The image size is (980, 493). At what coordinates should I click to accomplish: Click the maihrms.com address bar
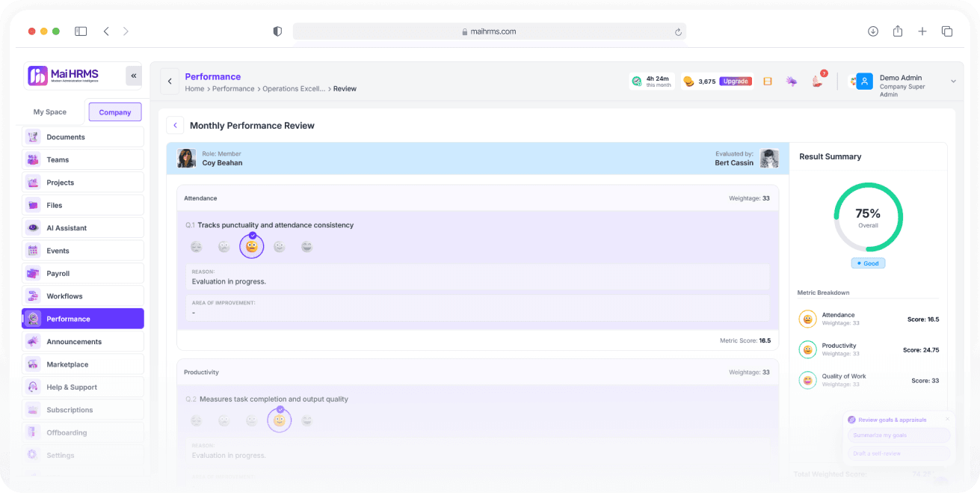490,31
